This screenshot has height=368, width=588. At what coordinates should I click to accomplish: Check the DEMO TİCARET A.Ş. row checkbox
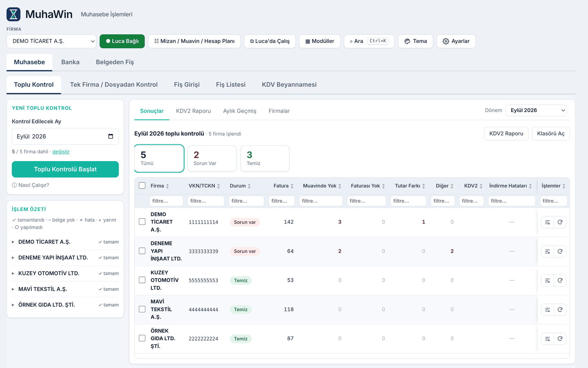142,222
